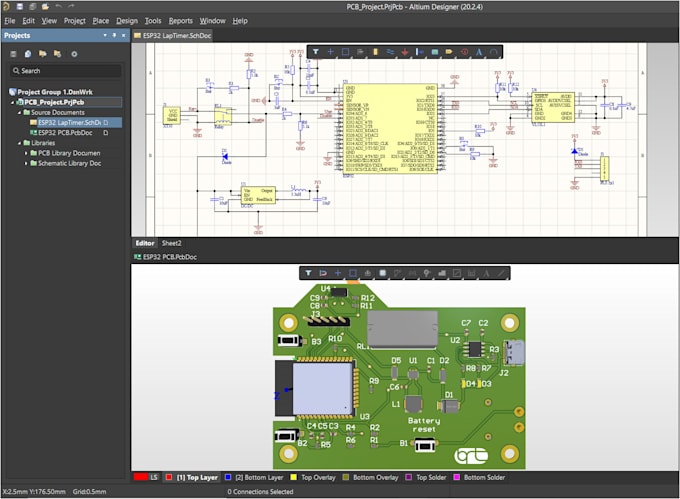Click the PCB move objects plus icon
Image resolution: width=680 pixels, height=499 pixels.
point(338,273)
